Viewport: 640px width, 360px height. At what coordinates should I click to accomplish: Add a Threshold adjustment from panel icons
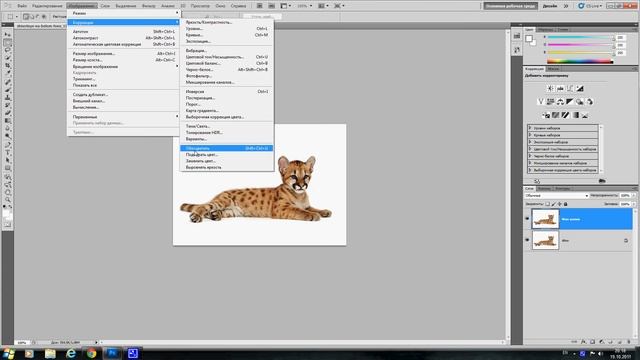(x=565, y=115)
